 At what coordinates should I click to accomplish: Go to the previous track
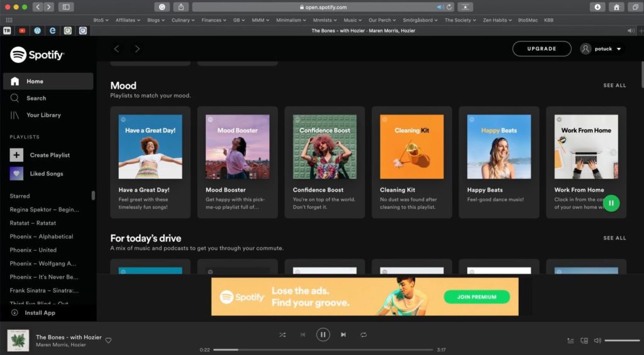303,335
